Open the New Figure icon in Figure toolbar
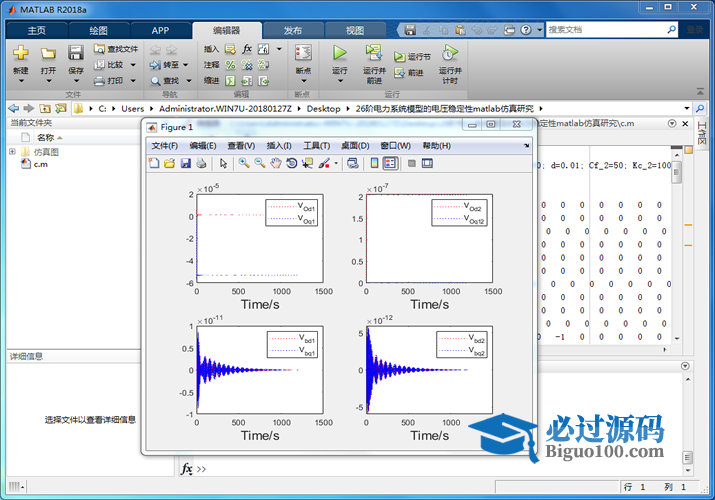Image resolution: width=715 pixels, height=500 pixels. click(x=154, y=163)
